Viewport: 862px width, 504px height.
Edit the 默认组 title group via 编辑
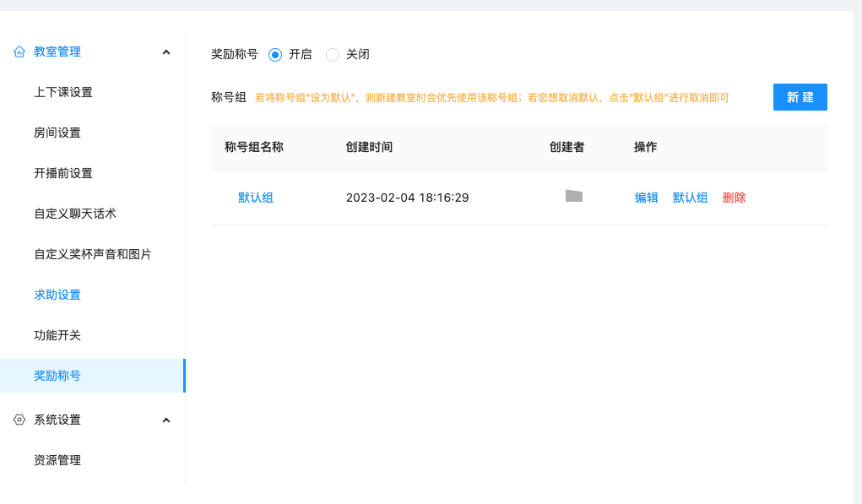tap(646, 197)
